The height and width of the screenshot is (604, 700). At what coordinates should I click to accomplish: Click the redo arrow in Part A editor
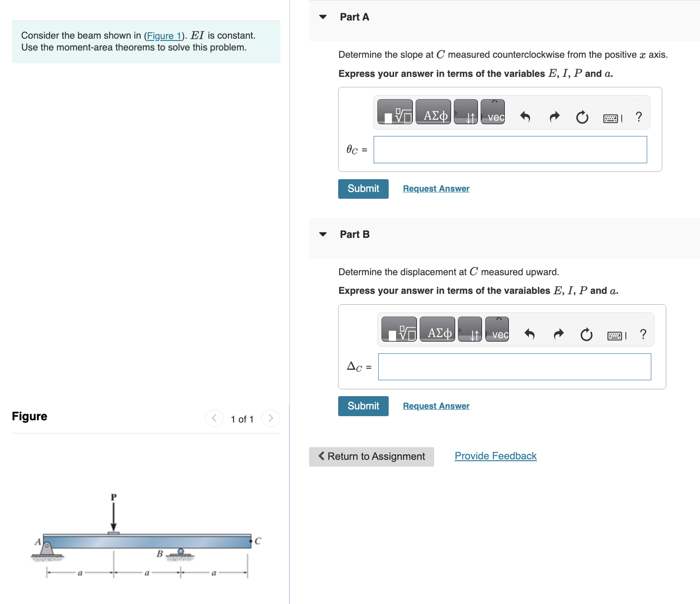click(x=554, y=117)
